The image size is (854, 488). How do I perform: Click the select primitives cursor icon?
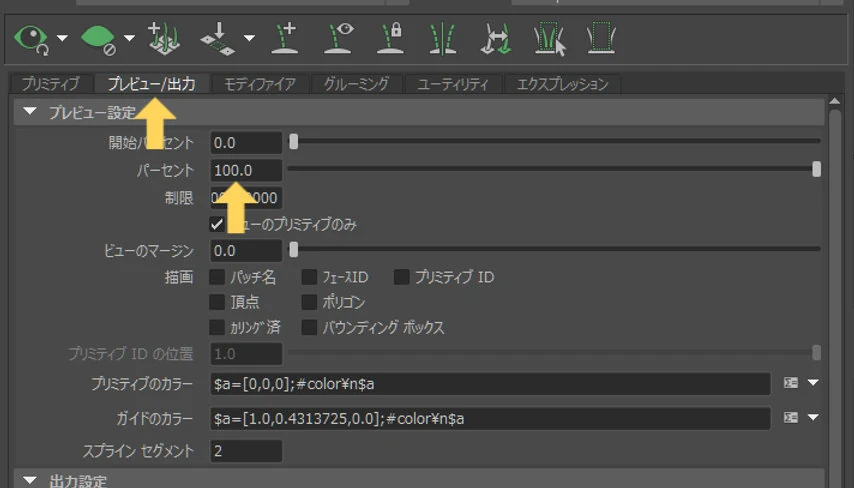pyautogui.click(x=550, y=39)
